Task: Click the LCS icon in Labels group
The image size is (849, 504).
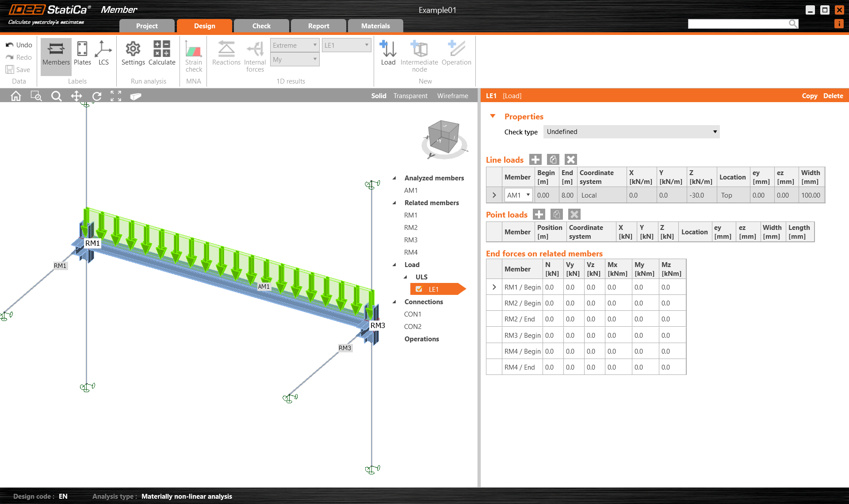Action: pyautogui.click(x=103, y=55)
